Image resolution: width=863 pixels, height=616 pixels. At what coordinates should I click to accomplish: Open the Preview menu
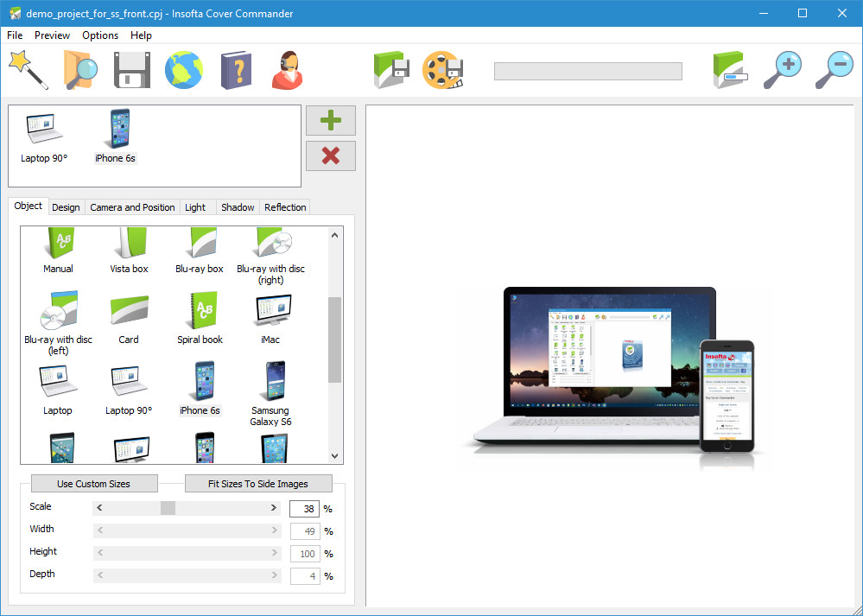click(53, 35)
